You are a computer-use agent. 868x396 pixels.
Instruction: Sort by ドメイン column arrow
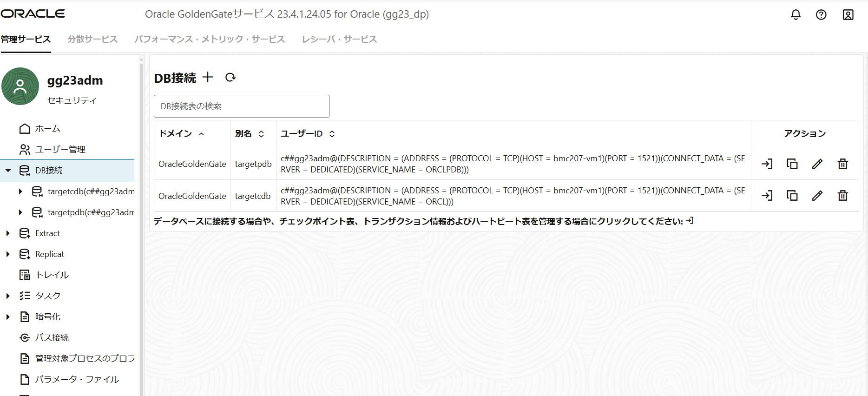(201, 134)
